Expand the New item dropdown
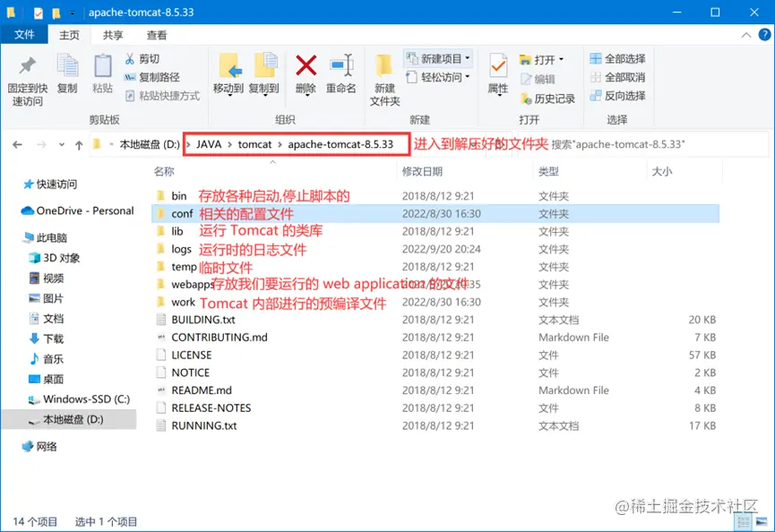 (x=467, y=58)
